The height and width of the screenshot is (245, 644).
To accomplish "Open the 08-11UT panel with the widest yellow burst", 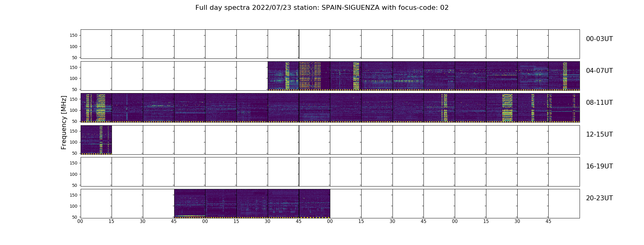I will (502, 108).
